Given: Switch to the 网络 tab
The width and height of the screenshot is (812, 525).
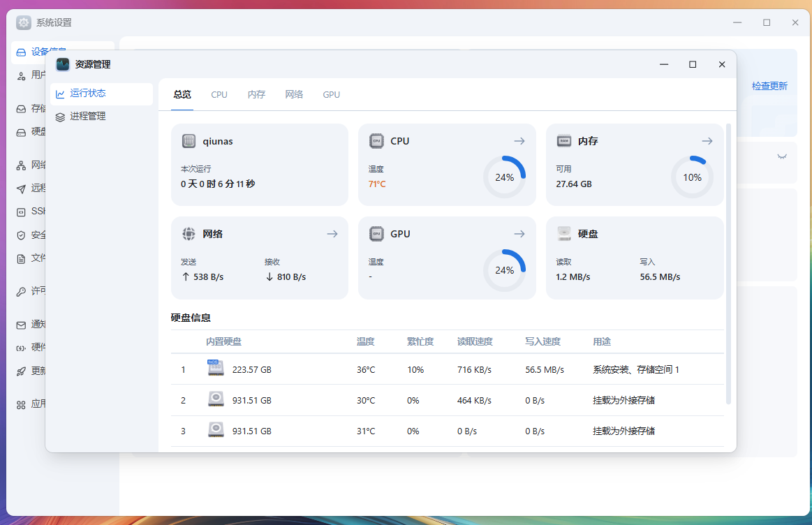Looking at the screenshot, I should tap(294, 94).
